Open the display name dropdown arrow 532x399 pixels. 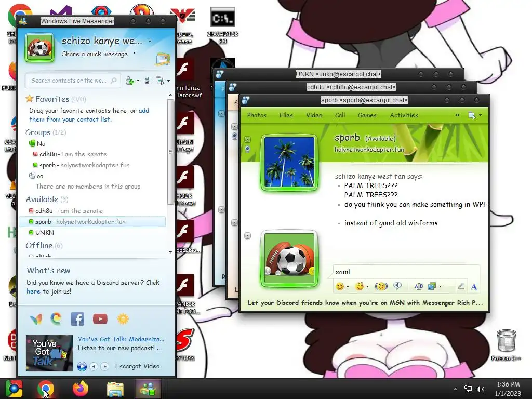(x=150, y=42)
